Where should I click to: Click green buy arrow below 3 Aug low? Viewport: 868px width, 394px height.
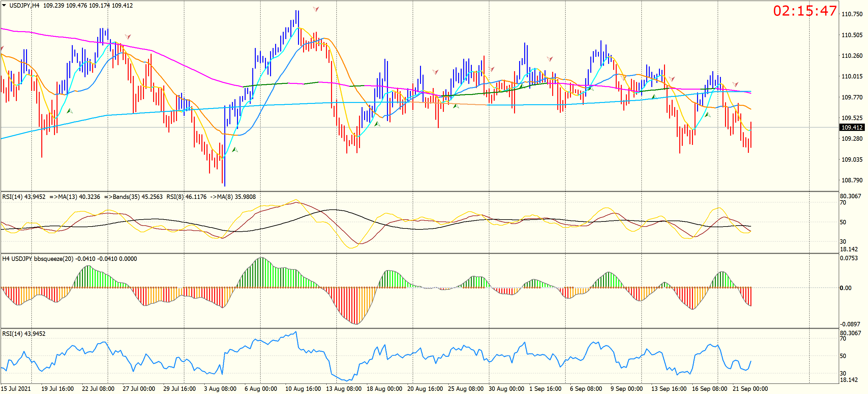coord(235,150)
